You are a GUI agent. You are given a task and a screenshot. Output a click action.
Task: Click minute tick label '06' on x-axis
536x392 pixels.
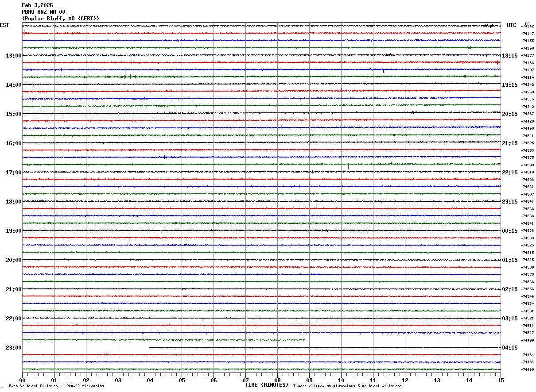point(214,380)
